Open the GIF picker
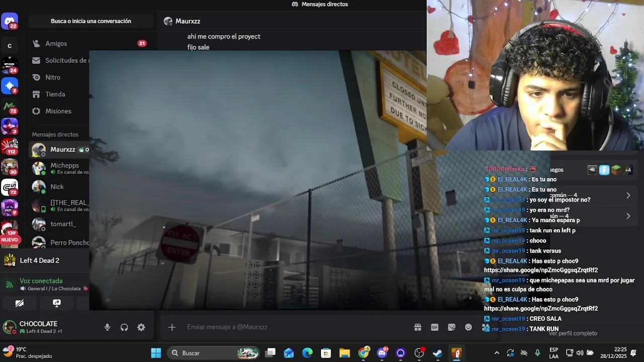 pos(435,327)
